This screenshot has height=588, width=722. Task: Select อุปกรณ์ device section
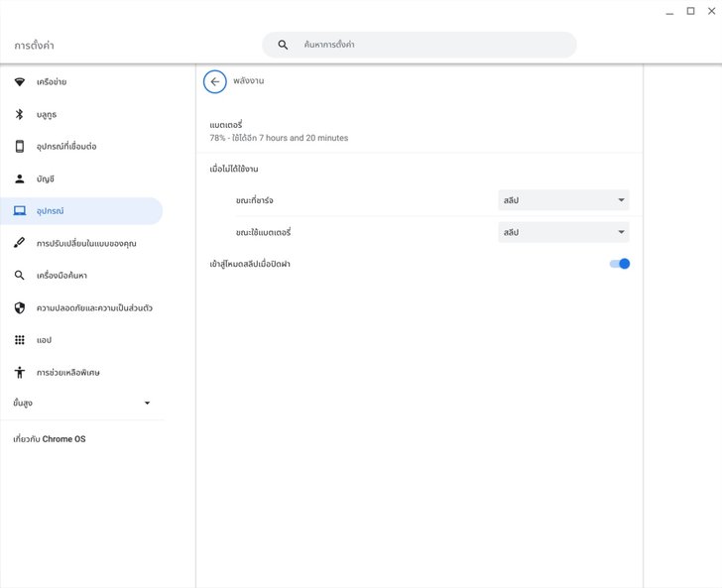(81, 211)
